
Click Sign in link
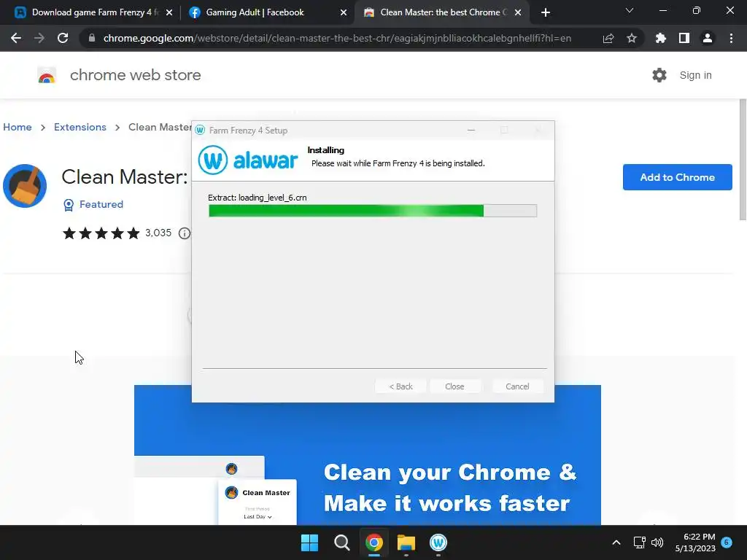[695, 75]
